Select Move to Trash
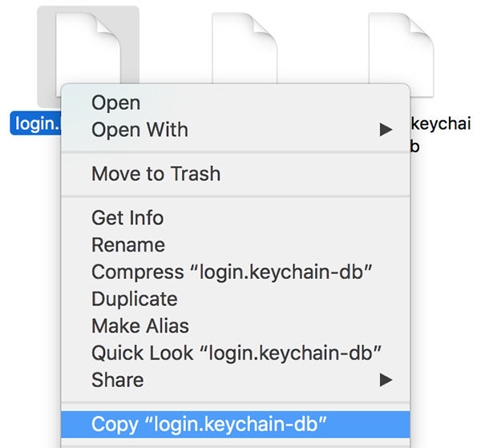This screenshot has width=481, height=448. pos(235,174)
